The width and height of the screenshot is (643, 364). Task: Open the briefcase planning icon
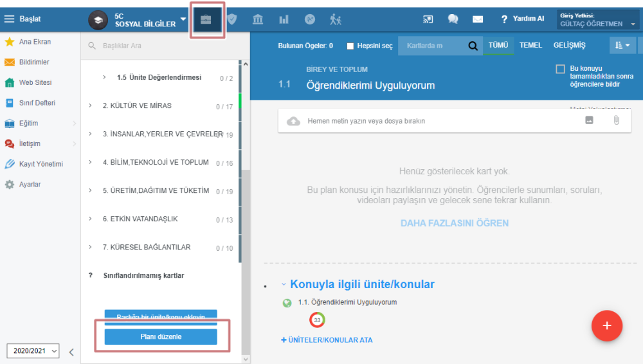[206, 19]
